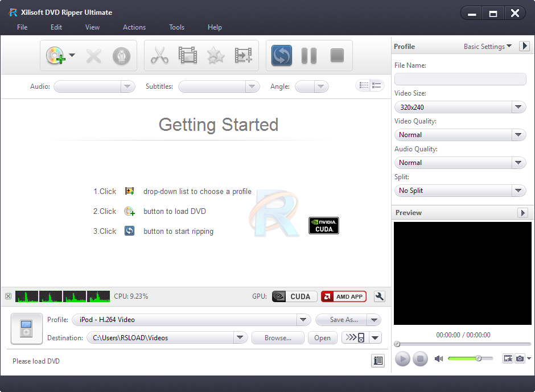Open the Angle dropdown

(312, 86)
